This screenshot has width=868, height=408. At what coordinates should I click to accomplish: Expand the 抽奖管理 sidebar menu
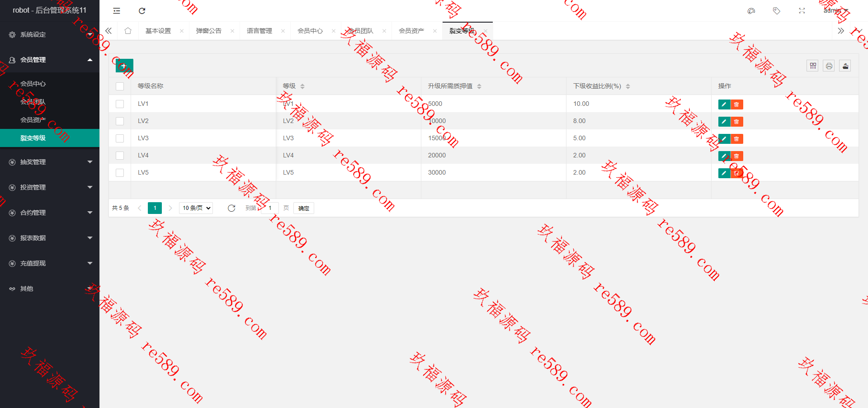[50, 162]
